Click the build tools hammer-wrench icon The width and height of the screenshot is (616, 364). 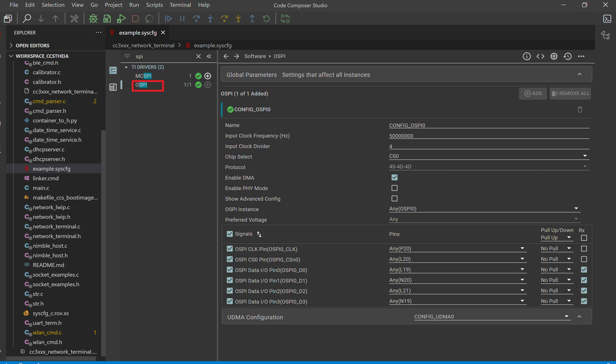[74, 19]
